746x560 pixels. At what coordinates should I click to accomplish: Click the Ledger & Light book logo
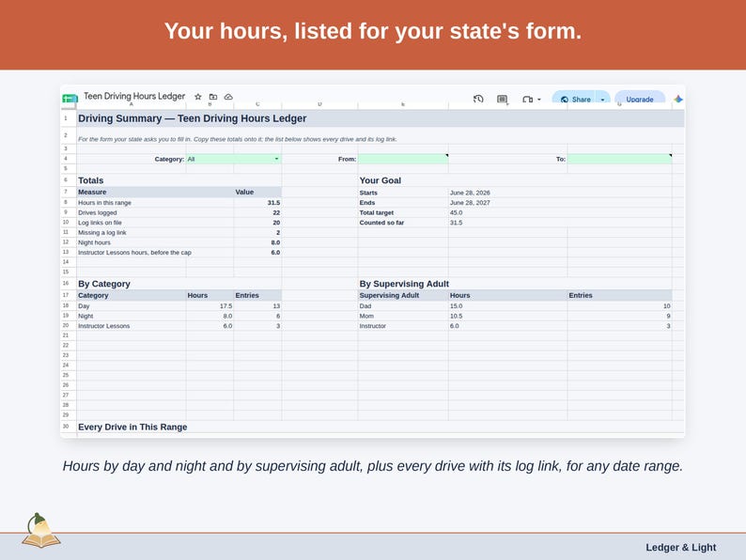41,531
